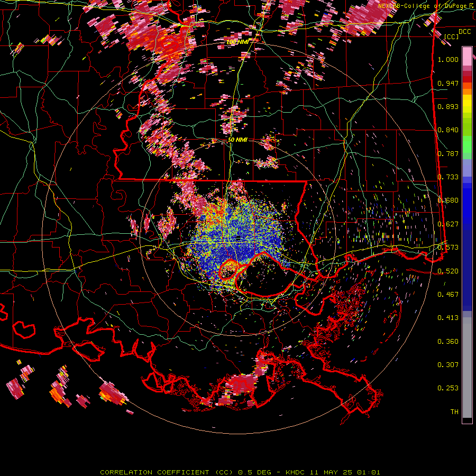Viewport: 476px width, 476px height.
Task: Click the 0.947 scale value
Action: click(448, 83)
